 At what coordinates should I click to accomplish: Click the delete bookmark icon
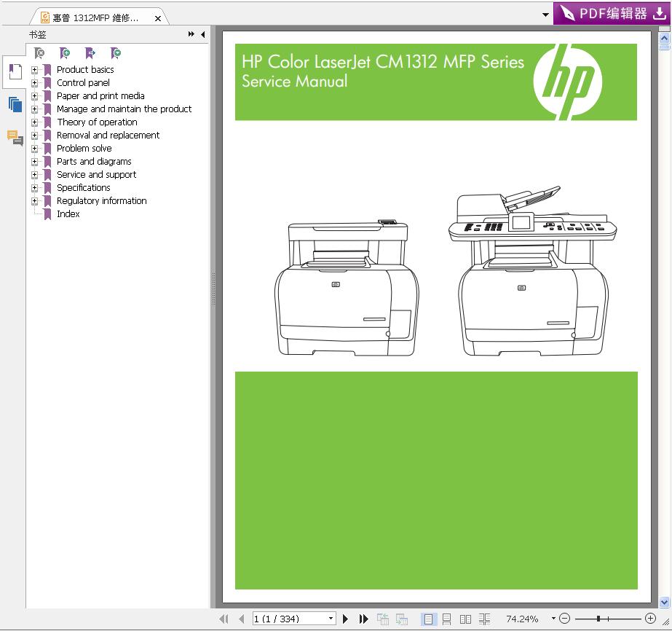click(39, 53)
